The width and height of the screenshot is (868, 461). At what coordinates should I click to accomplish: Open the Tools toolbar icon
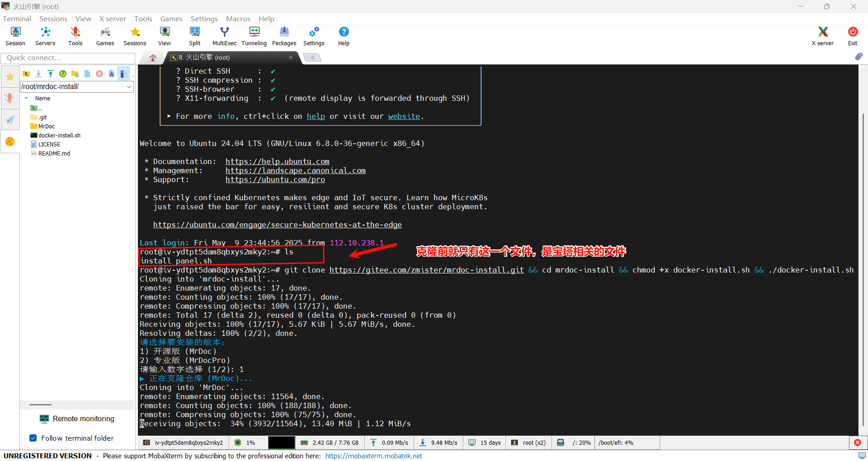click(75, 36)
